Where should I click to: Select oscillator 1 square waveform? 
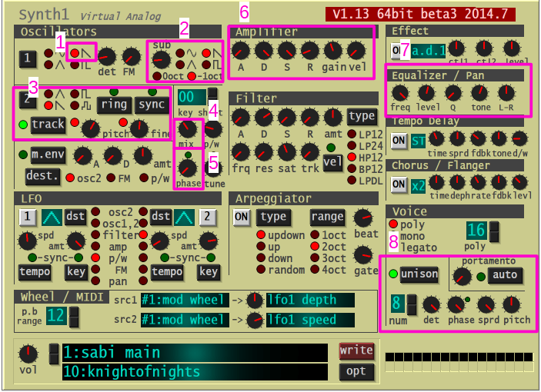tap(75, 65)
